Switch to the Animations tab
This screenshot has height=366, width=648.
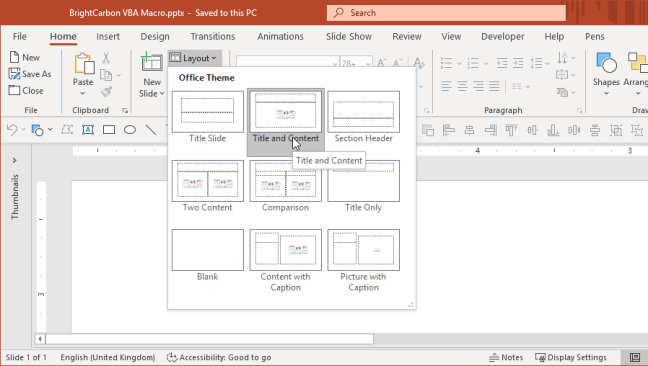pyautogui.click(x=280, y=36)
